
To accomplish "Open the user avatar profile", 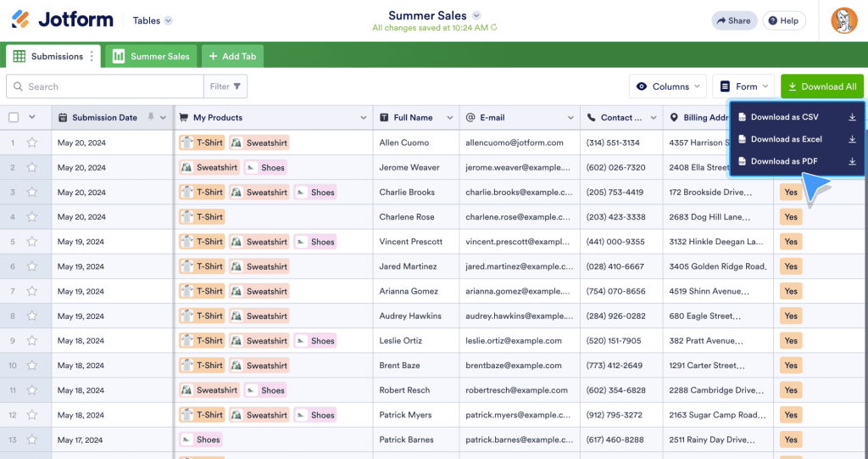I will pos(843,20).
